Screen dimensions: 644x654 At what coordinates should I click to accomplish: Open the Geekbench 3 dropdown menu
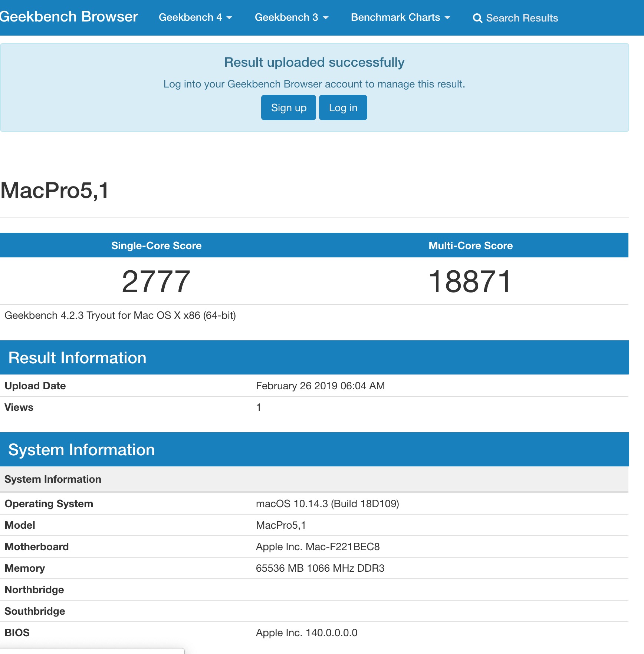point(292,17)
